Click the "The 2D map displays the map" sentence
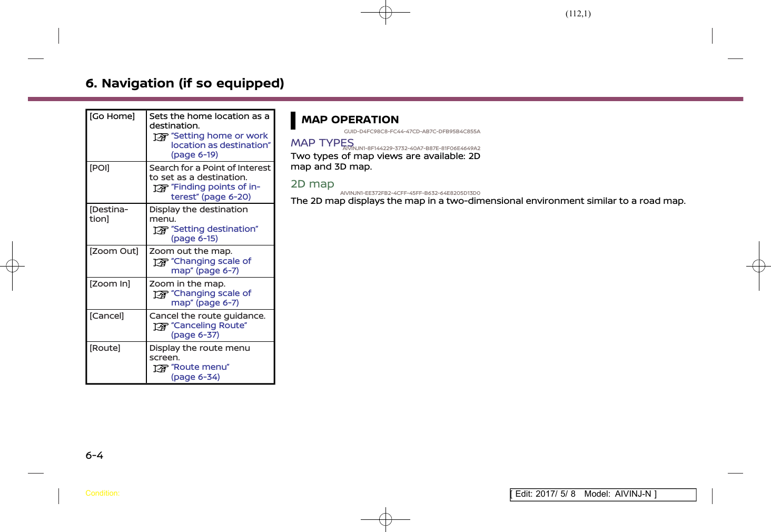Screen dimensions: 771x532 (488, 201)
